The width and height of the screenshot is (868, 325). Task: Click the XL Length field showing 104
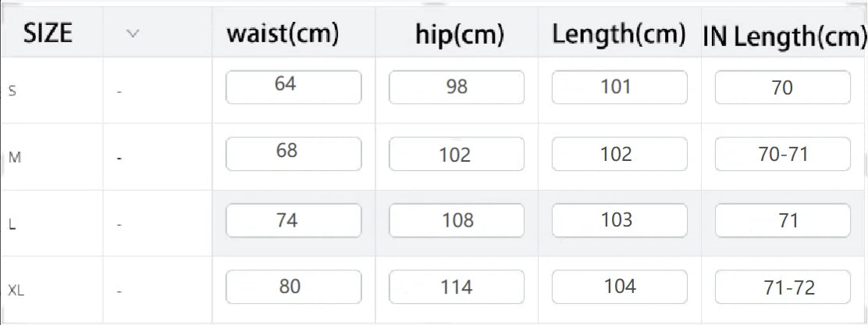[620, 287]
